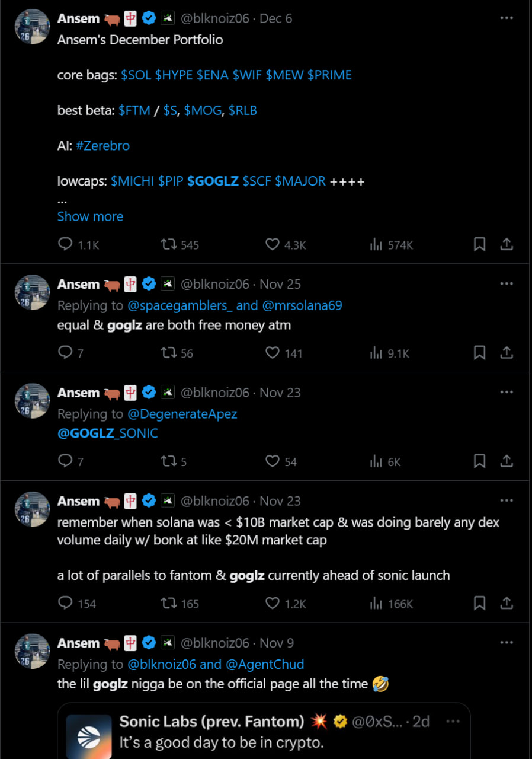Retweet the December Portfolio tweet
This screenshot has width=532, height=759.
169,244
